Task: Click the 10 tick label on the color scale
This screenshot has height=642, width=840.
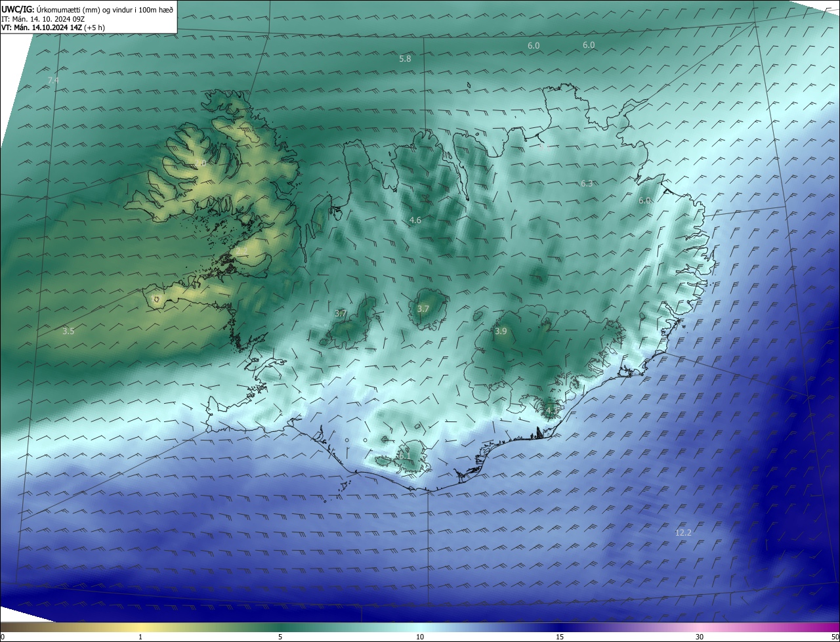Action: 420,637
